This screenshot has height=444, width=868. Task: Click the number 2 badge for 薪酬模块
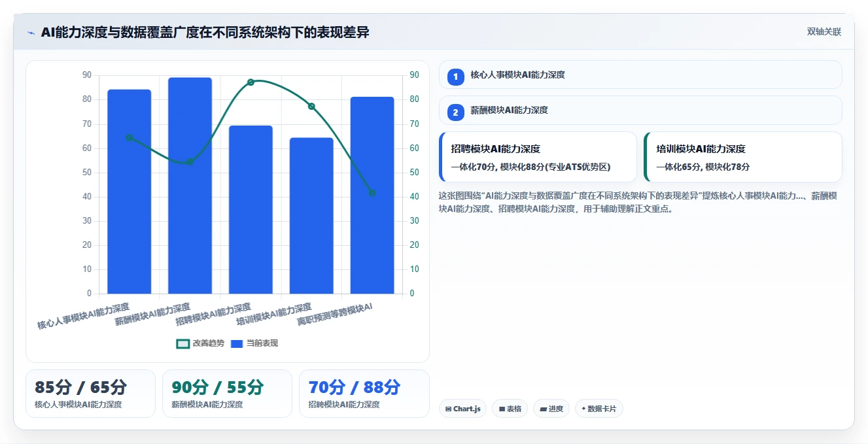point(456,112)
